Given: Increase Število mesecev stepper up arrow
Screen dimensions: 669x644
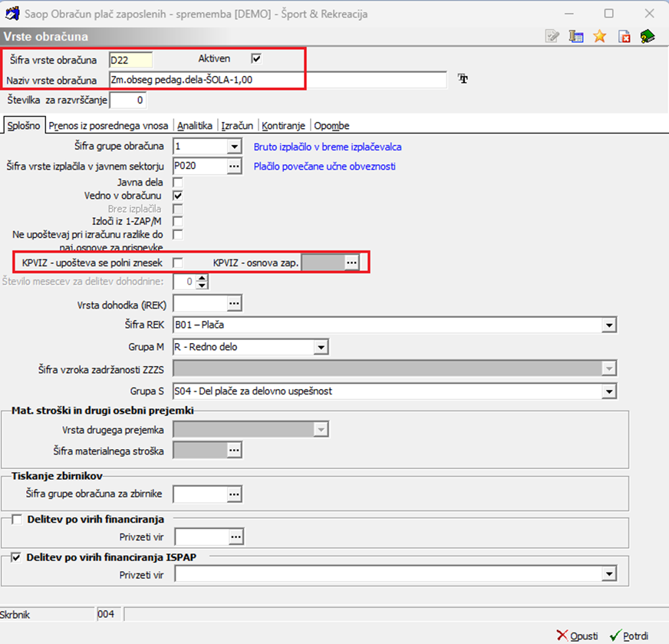Looking at the screenshot, I should 203,278.
